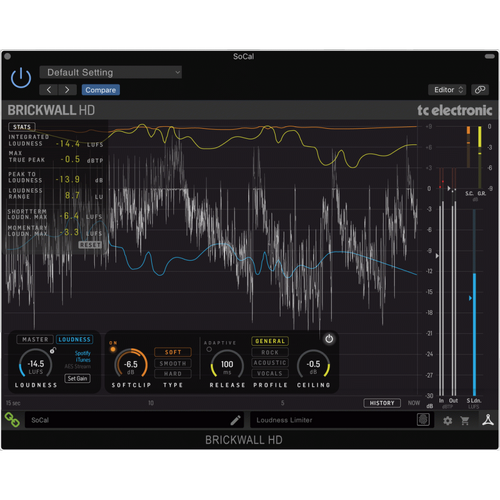
Task: Click the Momentary Loudn. Max value -3.3
Action: [x=69, y=232]
